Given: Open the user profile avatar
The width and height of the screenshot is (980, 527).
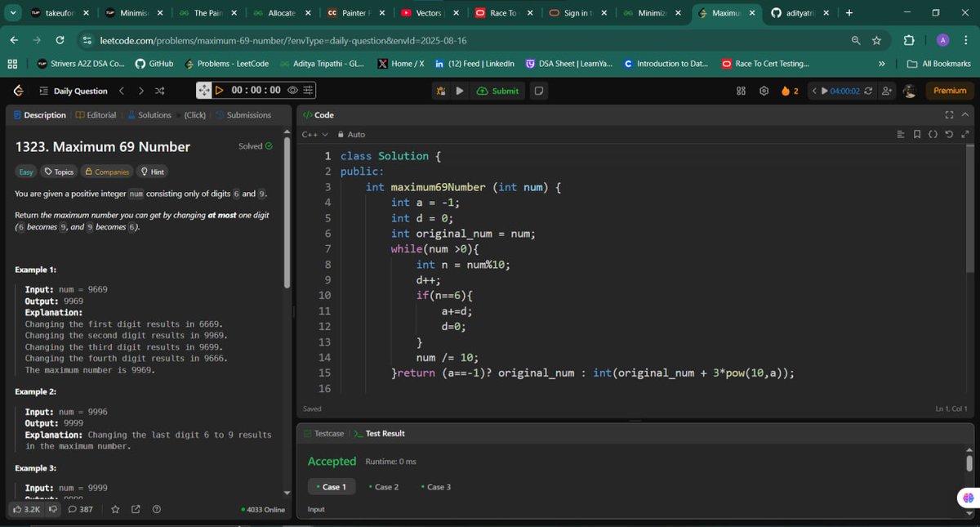Looking at the screenshot, I should tap(910, 91).
